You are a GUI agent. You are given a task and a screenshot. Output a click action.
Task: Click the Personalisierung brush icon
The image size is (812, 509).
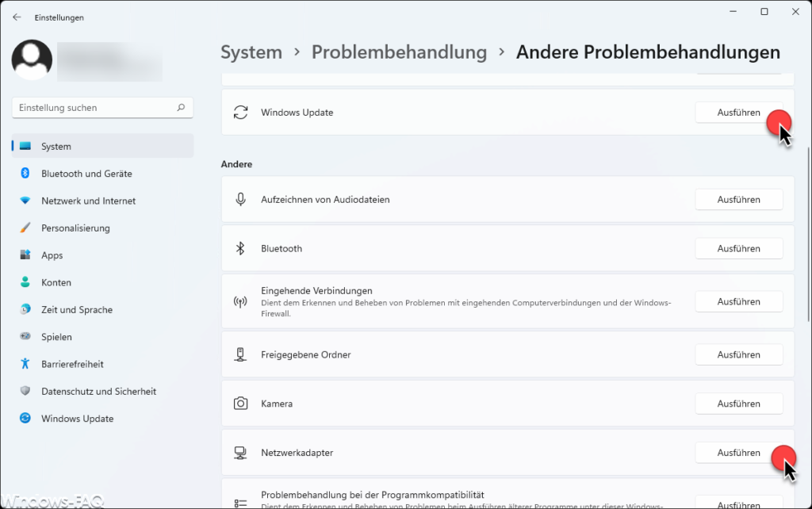[x=25, y=228]
